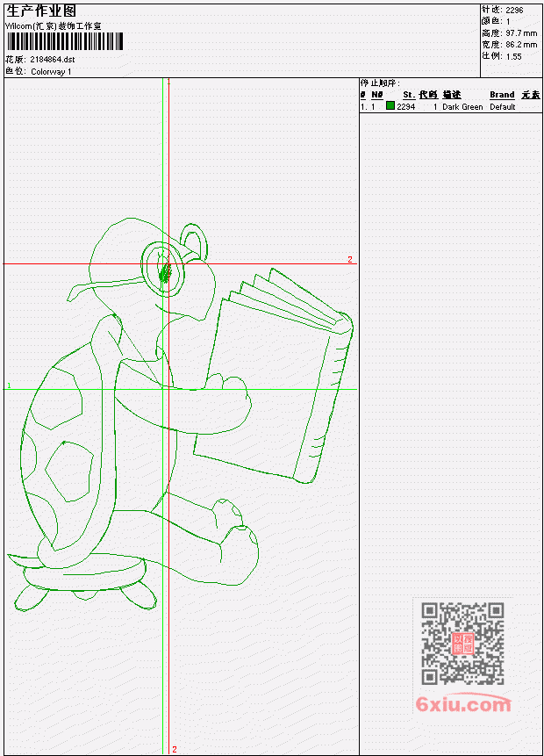Viewport: 544px width, 756px height.
Task: Click the scale value 1.55
Action: point(513,56)
